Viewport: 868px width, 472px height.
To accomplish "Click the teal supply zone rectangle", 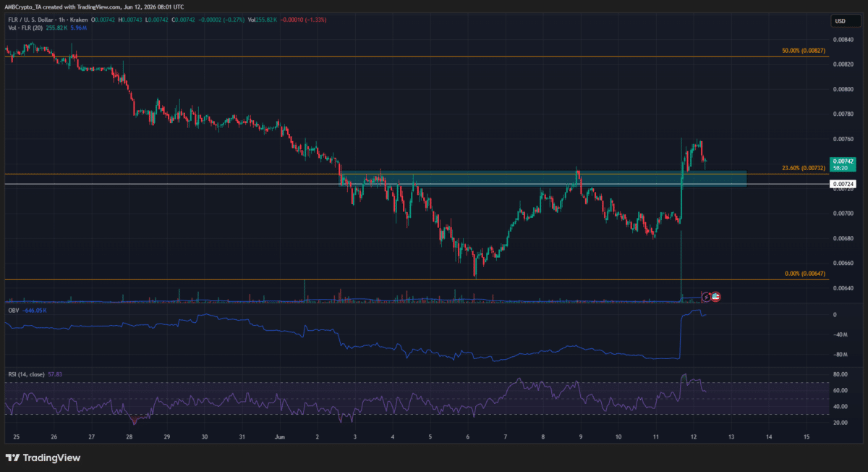I will [542, 178].
